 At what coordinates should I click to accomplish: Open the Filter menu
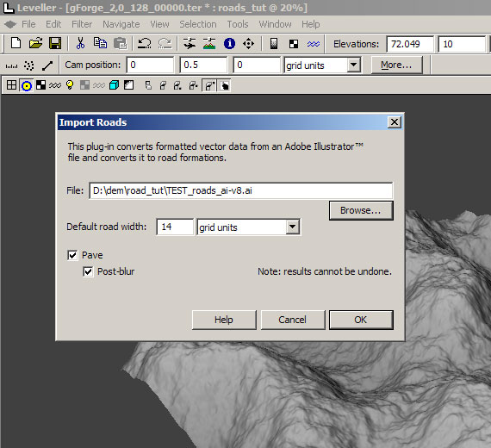coord(82,24)
